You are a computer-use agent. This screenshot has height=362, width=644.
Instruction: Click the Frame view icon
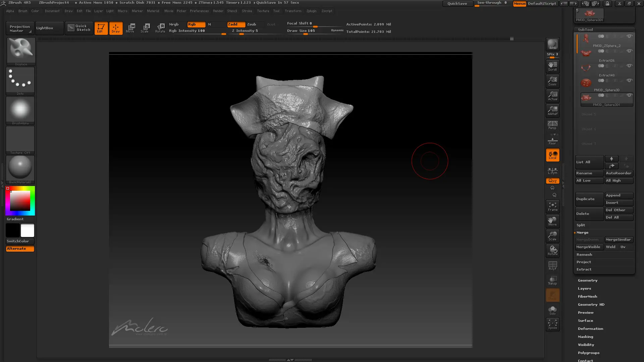click(552, 206)
